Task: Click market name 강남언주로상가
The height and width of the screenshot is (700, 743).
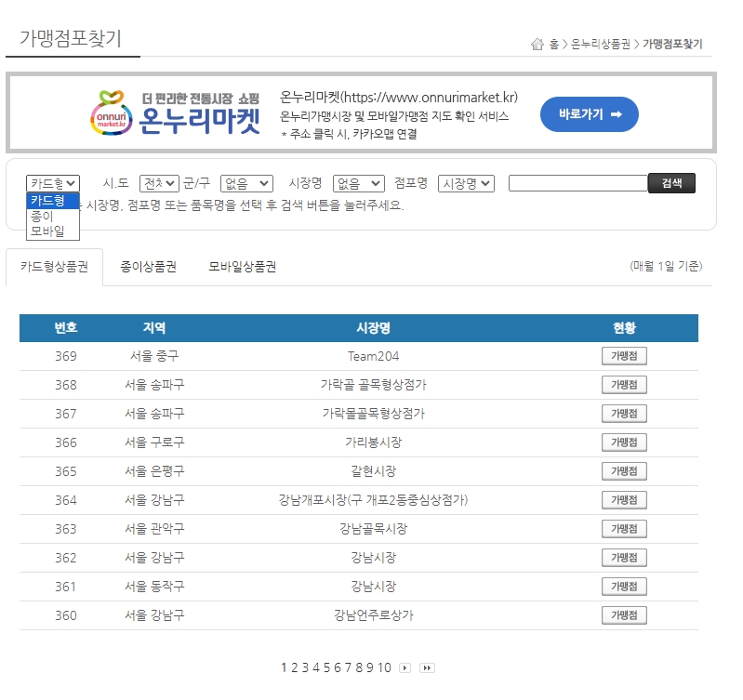Action: click(374, 615)
